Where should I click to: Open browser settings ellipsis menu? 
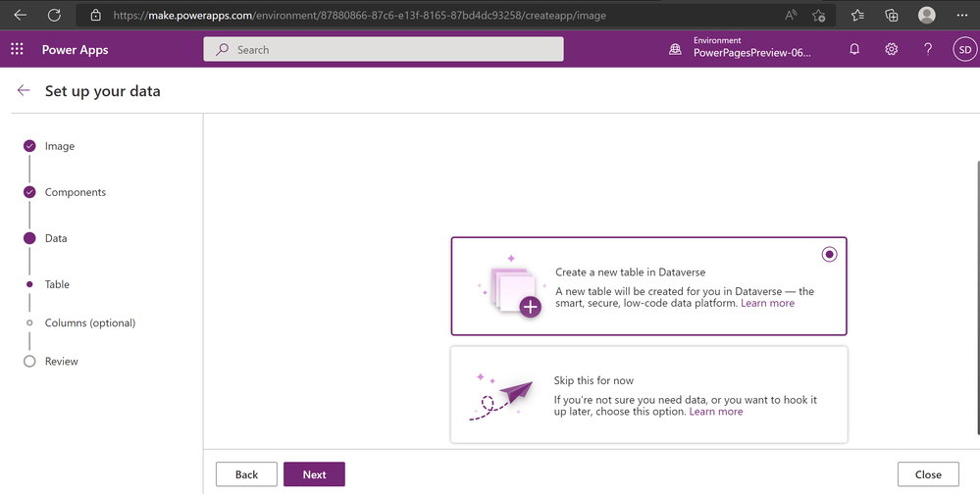[962, 15]
